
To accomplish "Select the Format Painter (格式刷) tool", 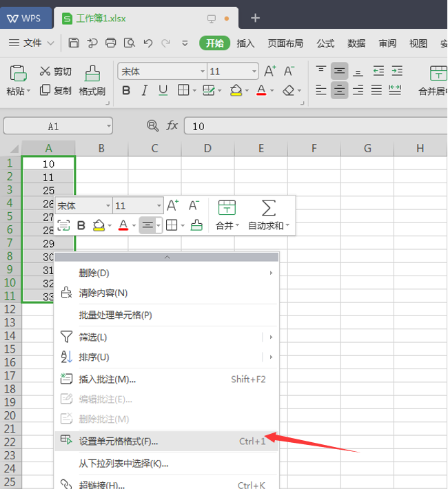I will coord(92,81).
